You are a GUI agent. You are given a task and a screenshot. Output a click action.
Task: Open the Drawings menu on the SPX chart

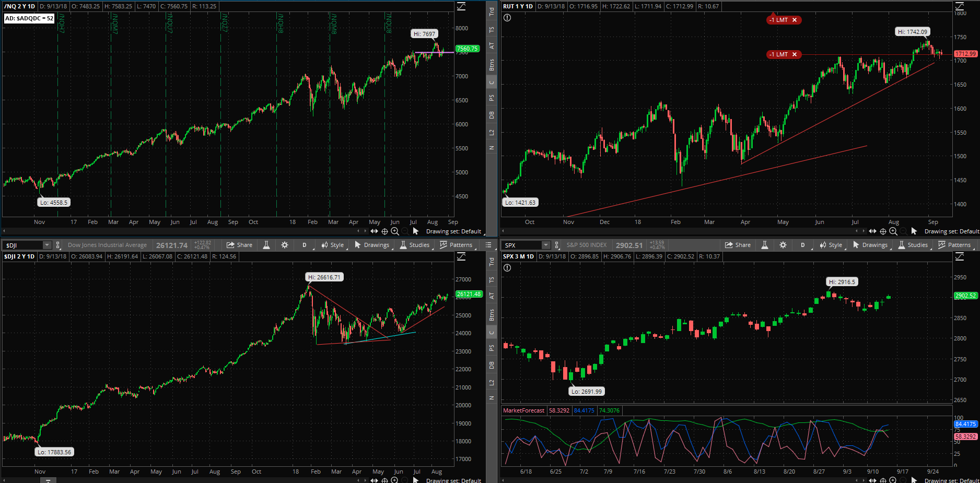tap(870, 245)
